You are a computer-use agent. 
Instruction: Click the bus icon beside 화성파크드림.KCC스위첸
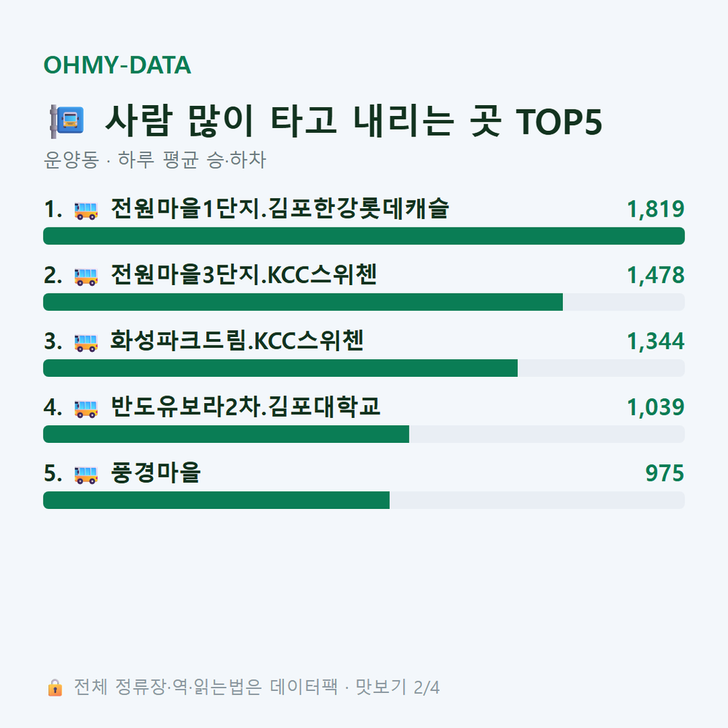(86, 342)
